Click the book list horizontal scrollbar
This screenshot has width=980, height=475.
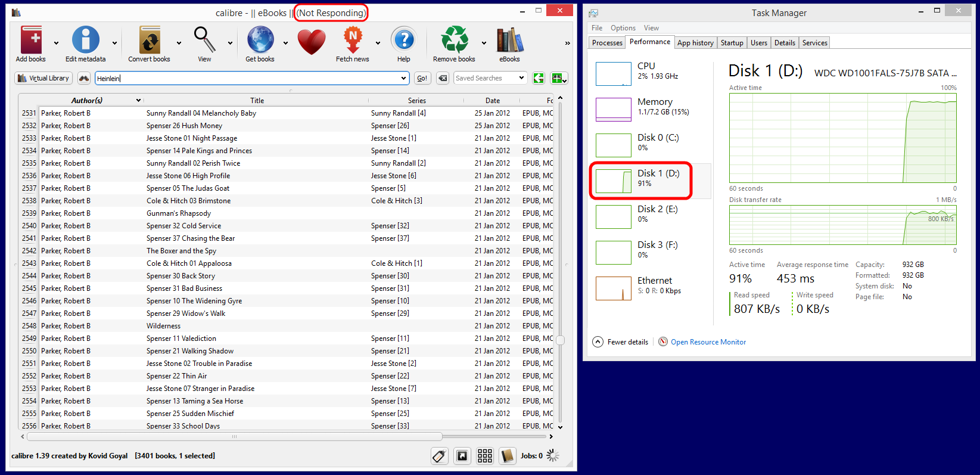tap(234, 436)
